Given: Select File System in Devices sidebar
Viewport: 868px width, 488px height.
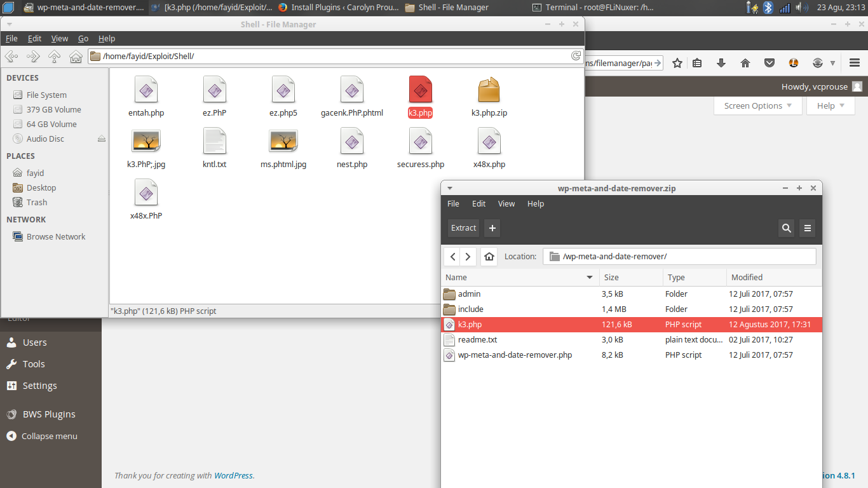Looking at the screenshot, I should coord(46,95).
